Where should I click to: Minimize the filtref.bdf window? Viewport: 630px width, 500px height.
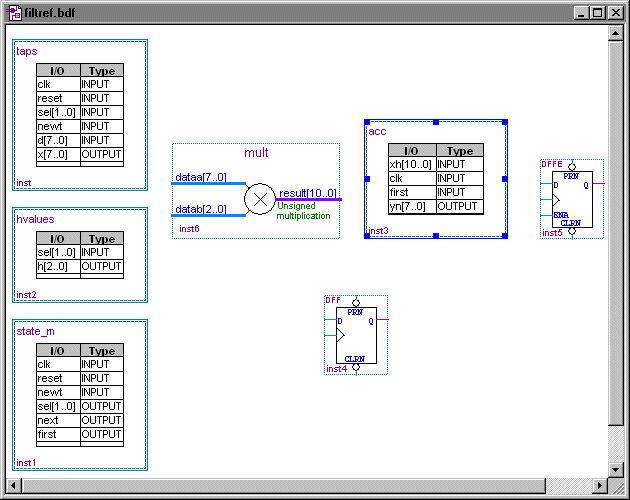tap(582, 12)
